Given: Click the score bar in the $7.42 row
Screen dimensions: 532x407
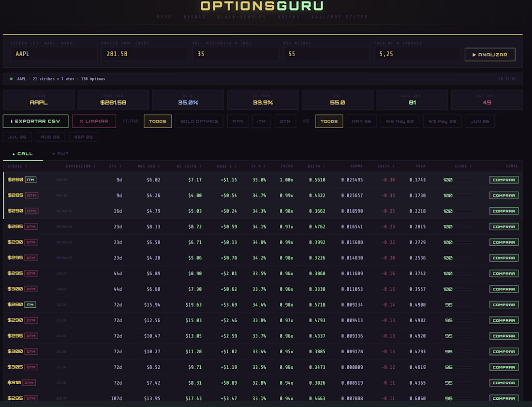Looking at the screenshot, I should click(464, 383).
